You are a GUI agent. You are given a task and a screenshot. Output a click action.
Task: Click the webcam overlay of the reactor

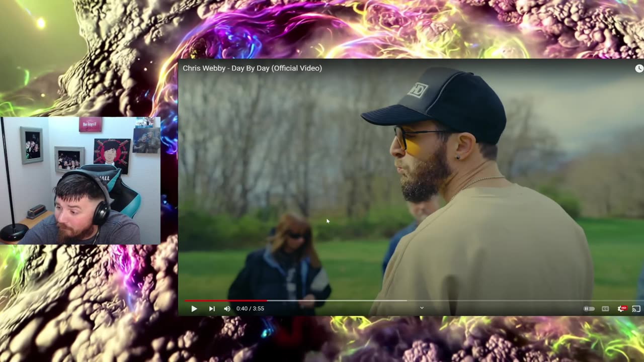[80, 180]
